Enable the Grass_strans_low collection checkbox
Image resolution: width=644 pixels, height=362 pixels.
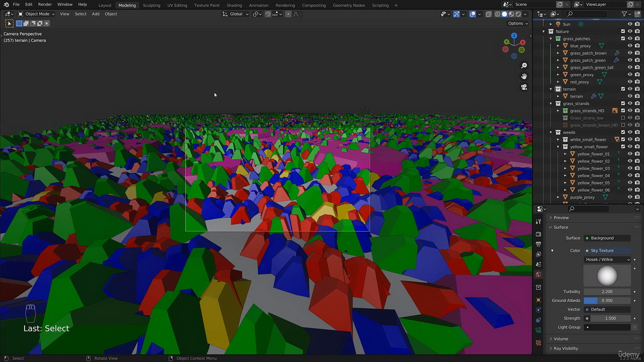pyautogui.click(x=623, y=117)
